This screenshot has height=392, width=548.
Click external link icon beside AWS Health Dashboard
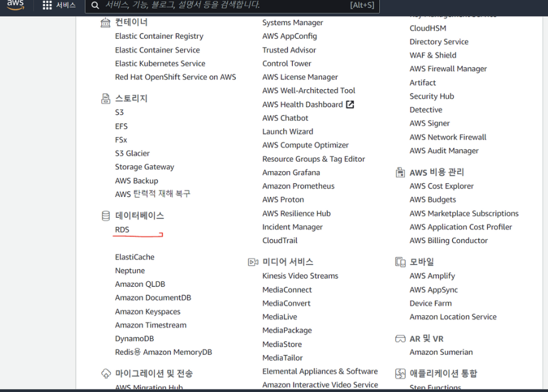click(350, 105)
